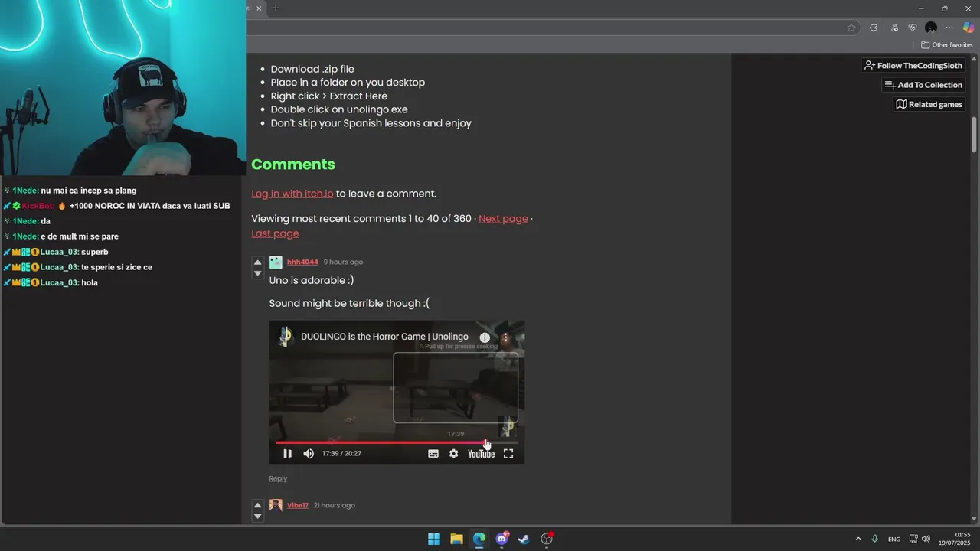The width and height of the screenshot is (980, 551).
Task: Downvote the hhh4044 comment
Action: [x=257, y=273]
